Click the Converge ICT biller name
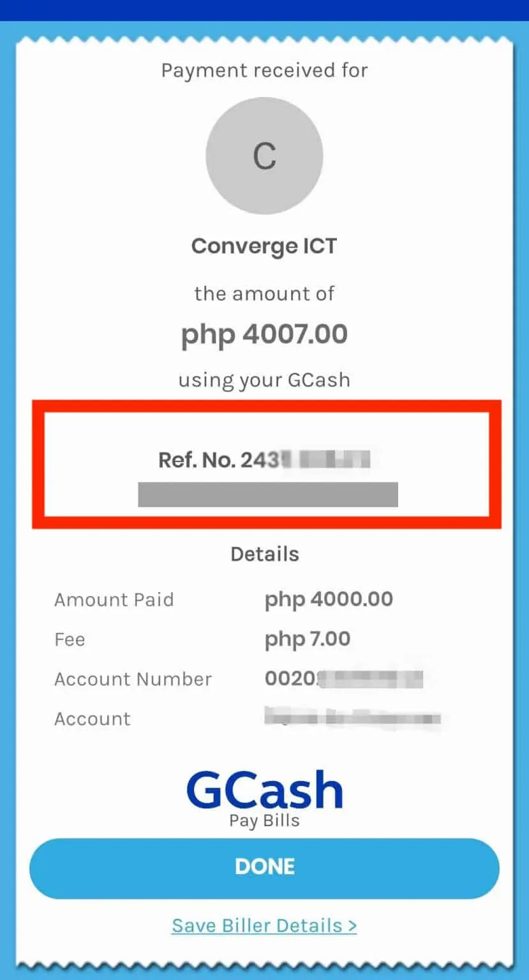 coord(264,246)
